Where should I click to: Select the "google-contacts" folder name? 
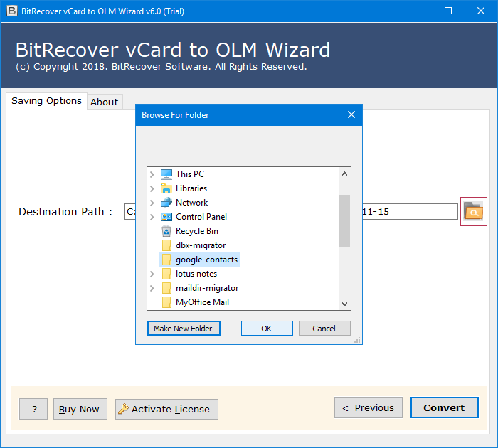tap(207, 260)
